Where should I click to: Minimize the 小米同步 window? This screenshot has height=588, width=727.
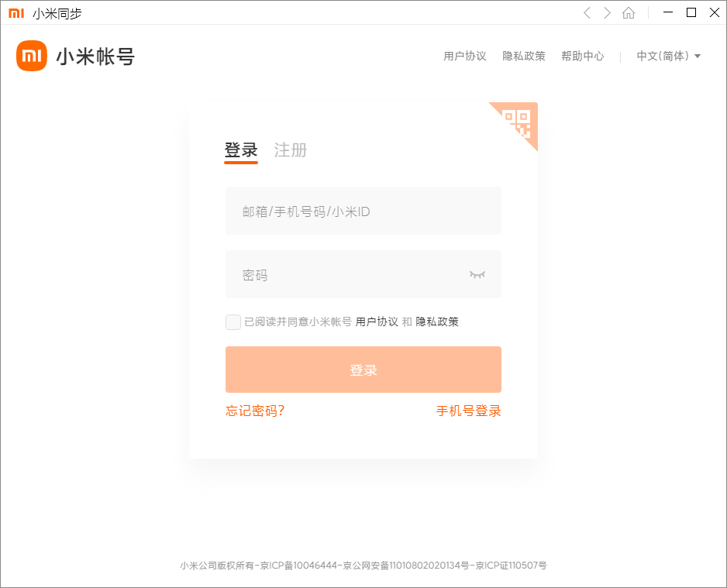coord(668,12)
